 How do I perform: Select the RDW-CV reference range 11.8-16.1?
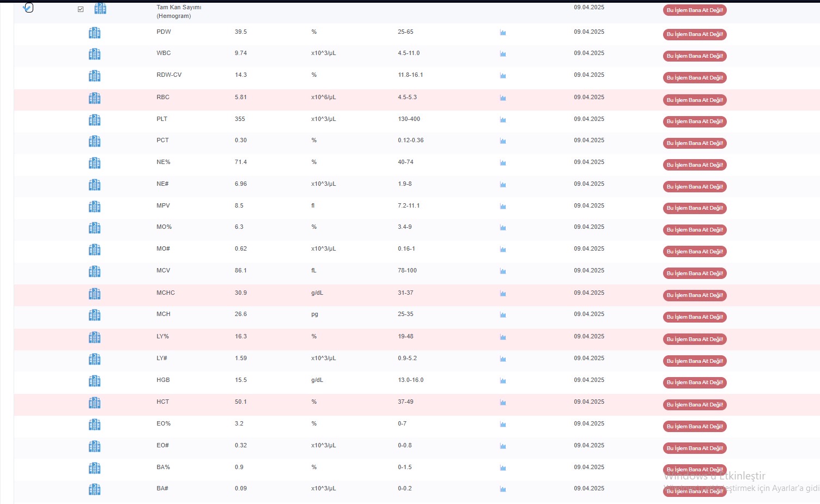coord(411,75)
